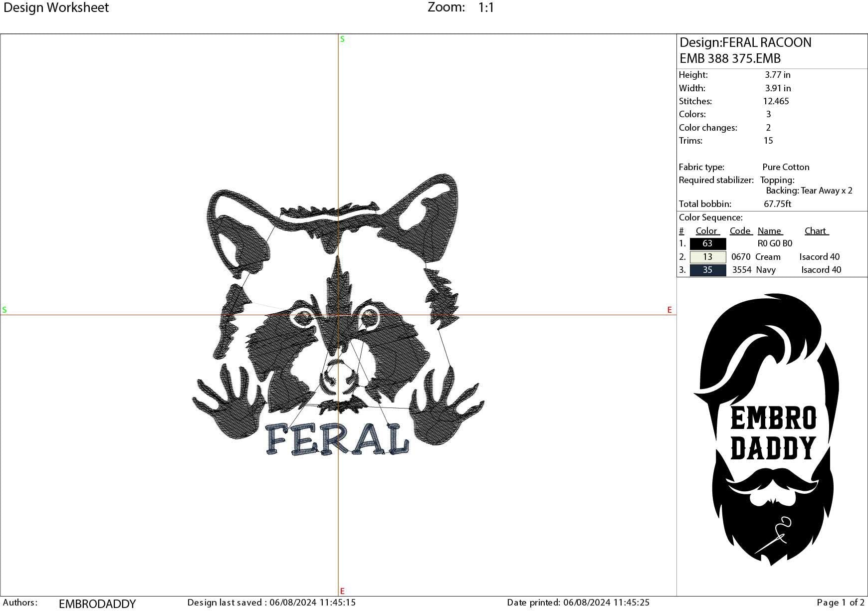Click the red E end marker on right edge

pyautogui.click(x=669, y=310)
